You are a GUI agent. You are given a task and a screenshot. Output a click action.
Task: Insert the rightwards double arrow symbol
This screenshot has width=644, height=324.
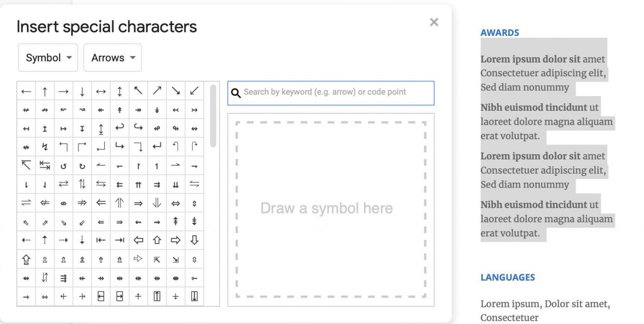[x=138, y=203]
